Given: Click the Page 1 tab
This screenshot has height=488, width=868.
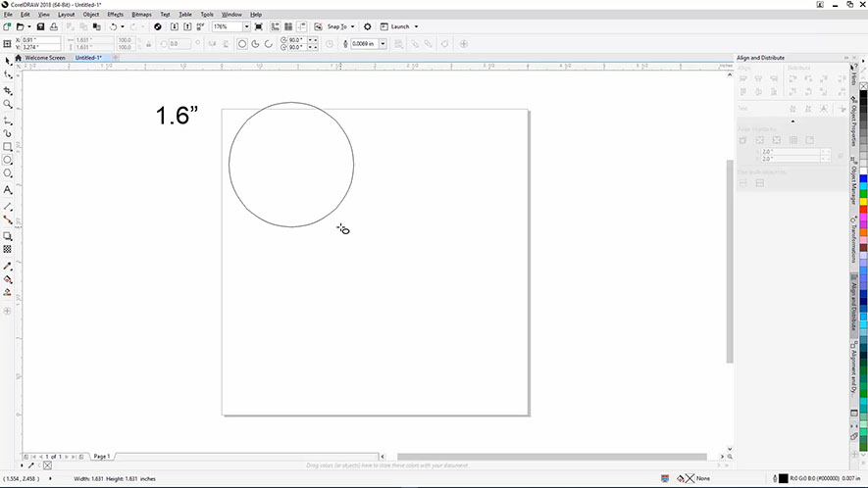Looking at the screenshot, I should point(101,457).
